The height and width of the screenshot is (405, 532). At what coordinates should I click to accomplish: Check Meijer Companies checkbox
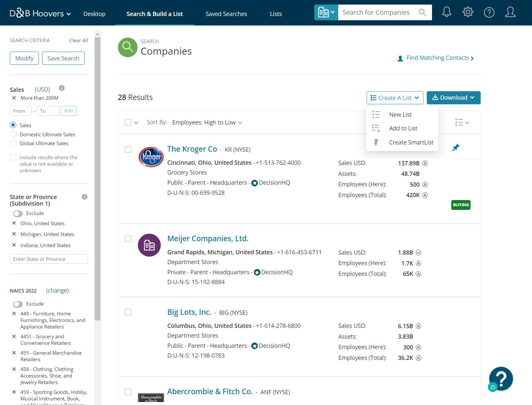click(128, 239)
